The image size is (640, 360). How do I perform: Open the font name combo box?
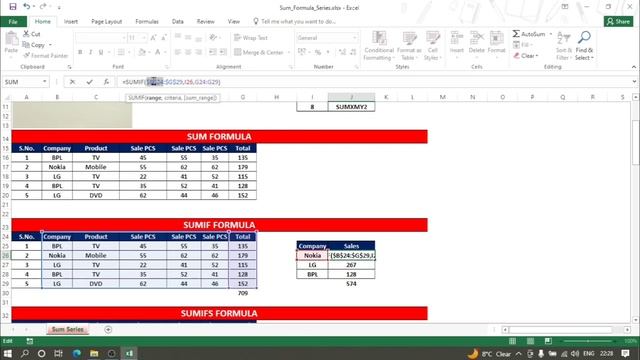tap(100, 38)
